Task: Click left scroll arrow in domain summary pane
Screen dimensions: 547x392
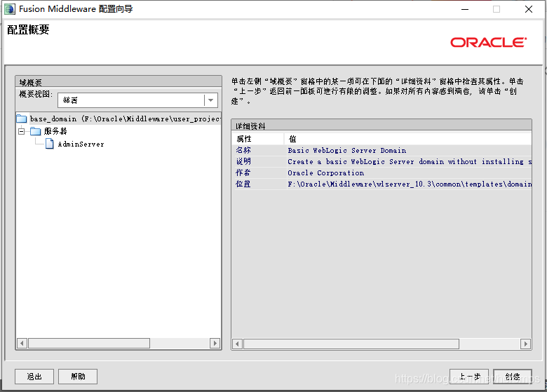Action: [22, 343]
